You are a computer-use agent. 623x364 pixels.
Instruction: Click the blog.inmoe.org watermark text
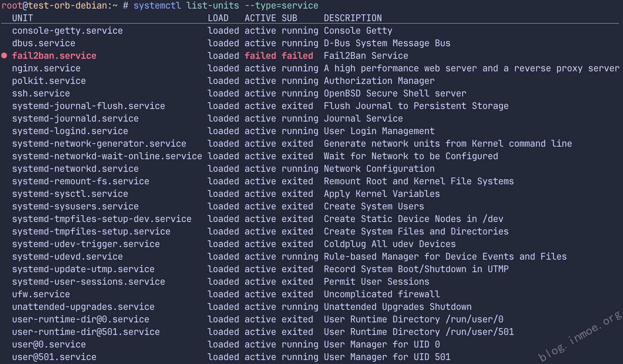point(580,337)
